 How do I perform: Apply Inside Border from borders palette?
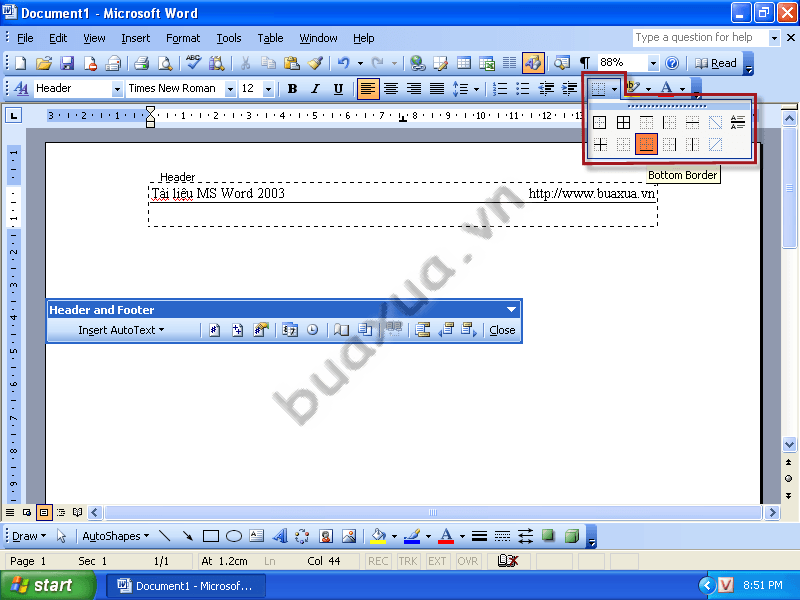[x=600, y=144]
